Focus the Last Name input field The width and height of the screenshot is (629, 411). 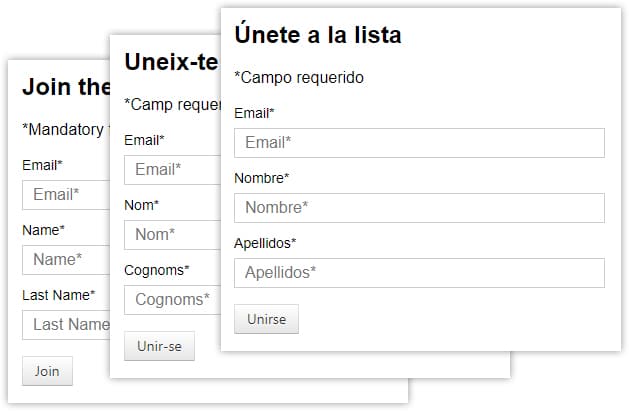[x=66, y=325]
